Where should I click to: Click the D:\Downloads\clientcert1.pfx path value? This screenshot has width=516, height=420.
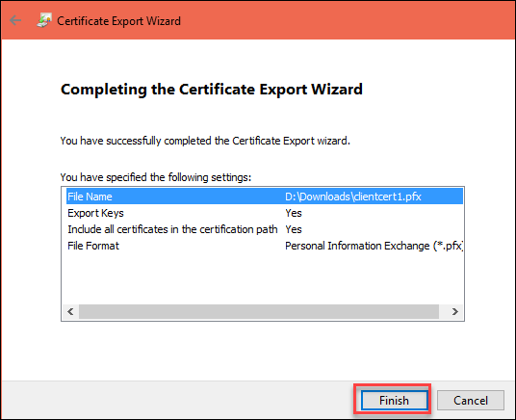pyautogui.click(x=352, y=197)
